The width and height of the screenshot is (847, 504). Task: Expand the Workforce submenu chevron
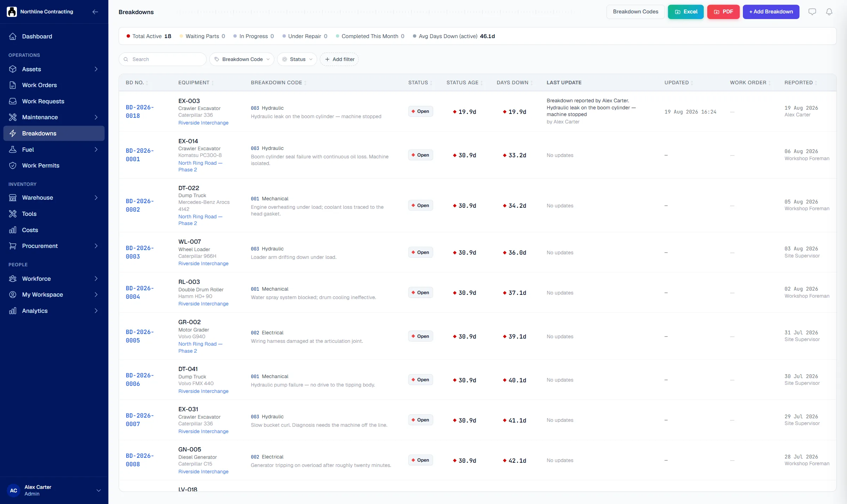coord(96,279)
